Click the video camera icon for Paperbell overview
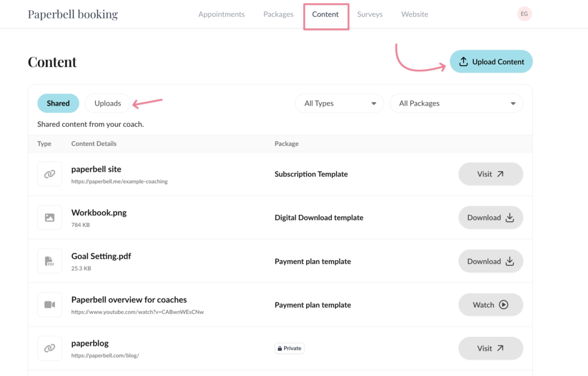 [x=49, y=305]
